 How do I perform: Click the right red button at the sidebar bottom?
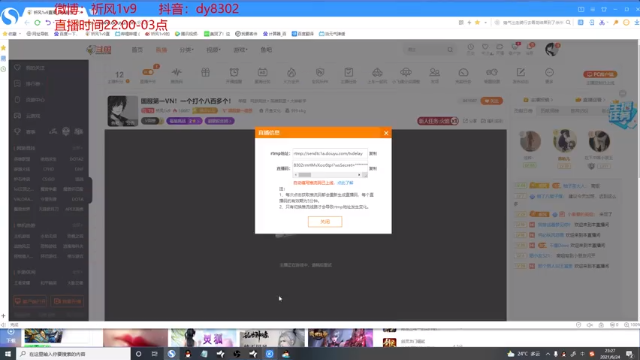[x=67, y=301]
